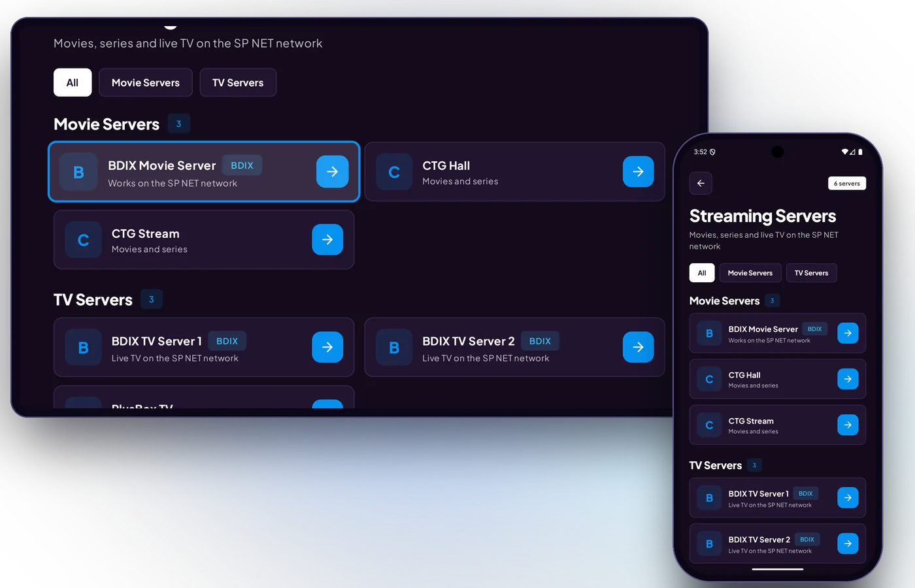The width and height of the screenshot is (915, 588).
Task: Tap 'CTG Stream' title on the phone
Action: click(751, 421)
